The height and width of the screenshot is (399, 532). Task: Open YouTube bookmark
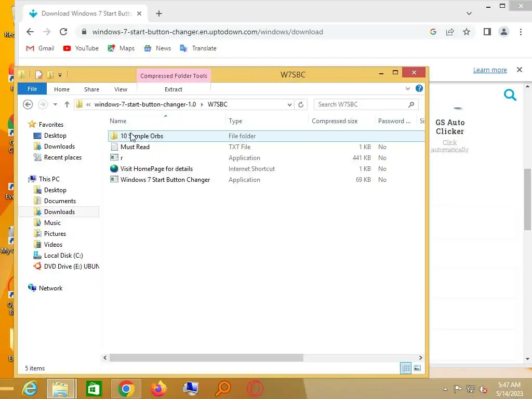tap(81, 48)
